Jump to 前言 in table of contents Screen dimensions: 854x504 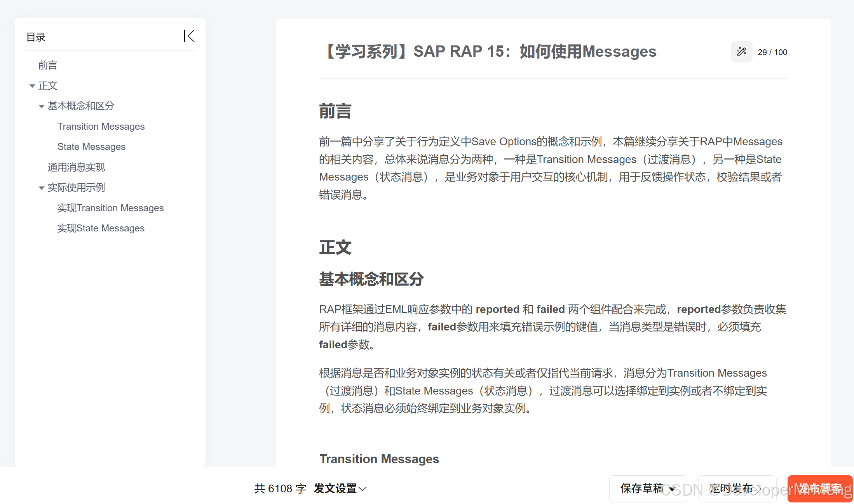click(x=48, y=65)
